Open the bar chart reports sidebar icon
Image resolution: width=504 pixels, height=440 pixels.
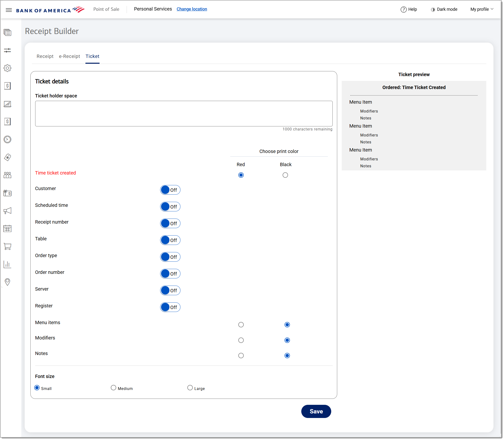8,265
